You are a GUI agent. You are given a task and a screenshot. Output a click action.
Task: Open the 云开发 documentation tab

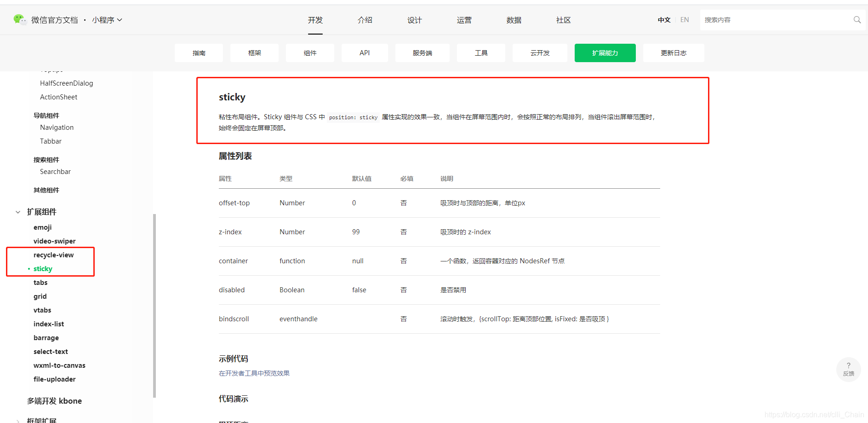click(539, 52)
